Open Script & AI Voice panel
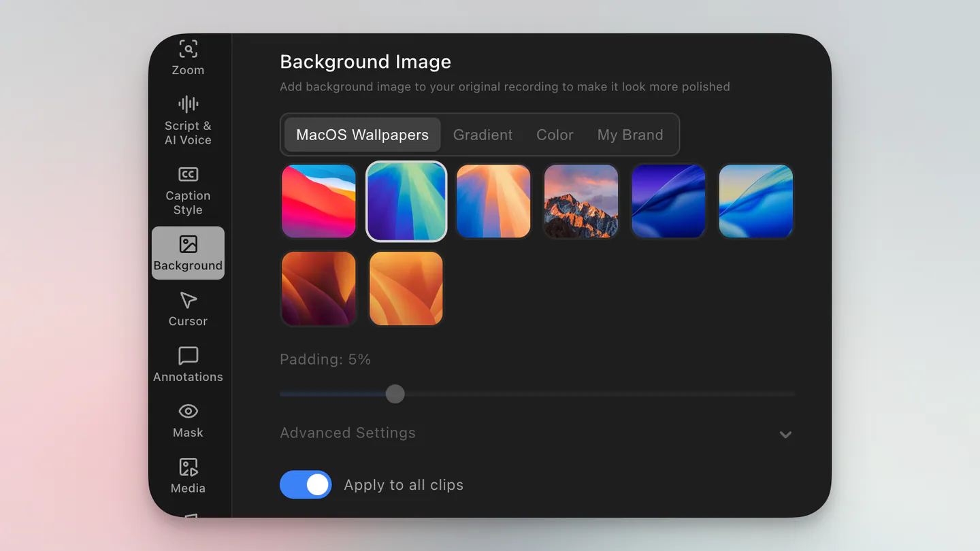 point(188,121)
